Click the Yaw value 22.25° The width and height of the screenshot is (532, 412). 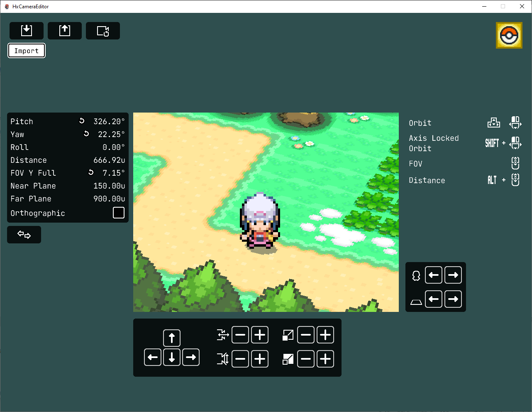click(x=111, y=134)
